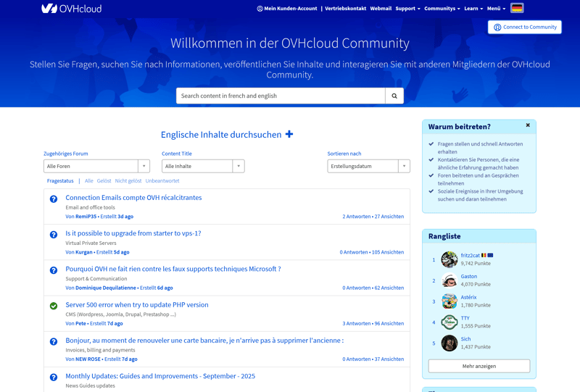Click the Zugehöriges Forum label
This screenshot has width=580, height=392.
point(66,154)
